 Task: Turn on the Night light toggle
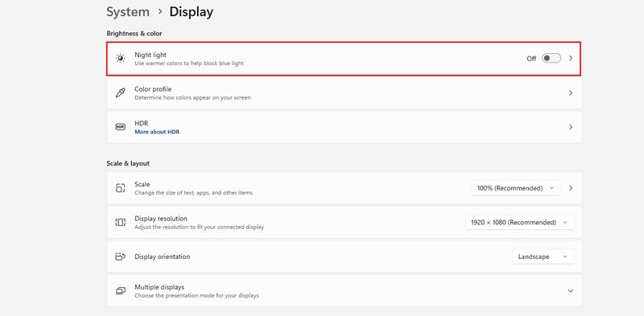(x=551, y=58)
